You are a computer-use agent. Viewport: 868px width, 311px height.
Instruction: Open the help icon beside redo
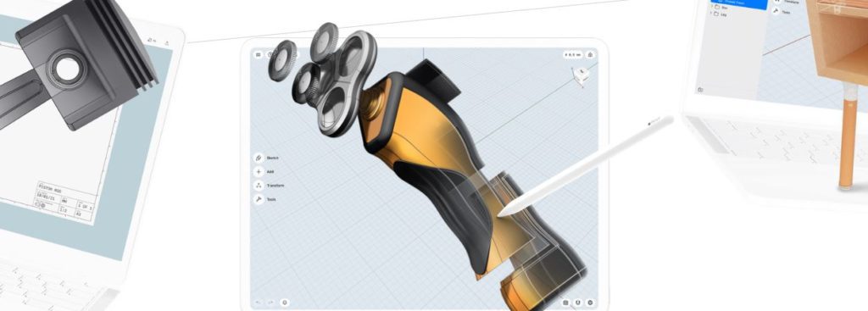tap(285, 303)
